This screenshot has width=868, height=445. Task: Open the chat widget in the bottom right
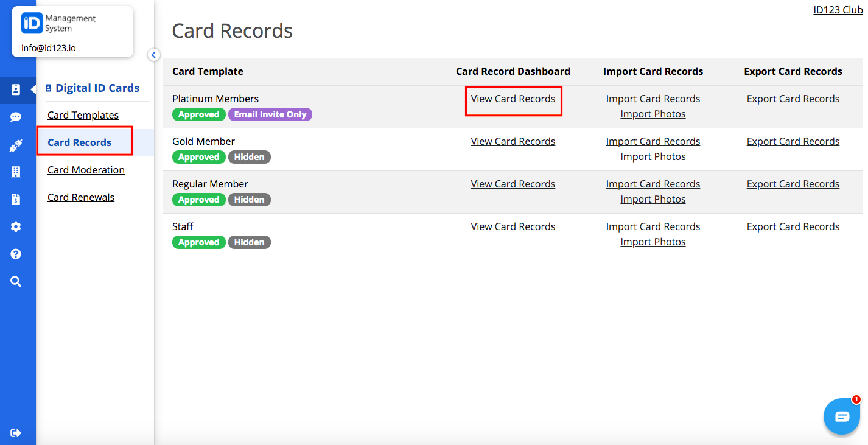(841, 416)
